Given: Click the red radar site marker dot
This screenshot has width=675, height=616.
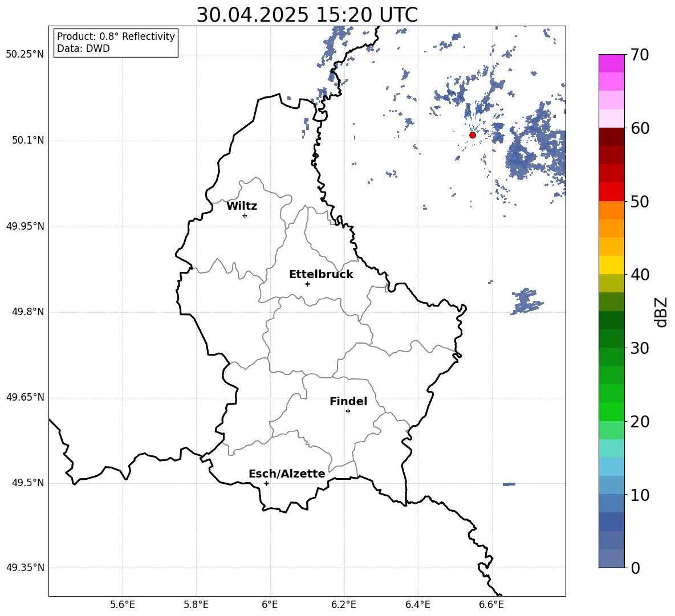Looking at the screenshot, I should (x=472, y=135).
